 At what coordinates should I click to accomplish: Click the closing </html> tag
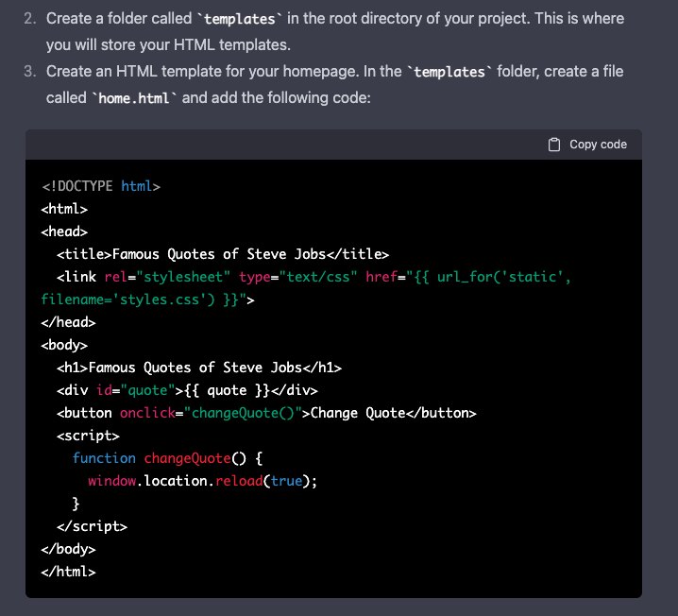pyautogui.click(x=69, y=572)
